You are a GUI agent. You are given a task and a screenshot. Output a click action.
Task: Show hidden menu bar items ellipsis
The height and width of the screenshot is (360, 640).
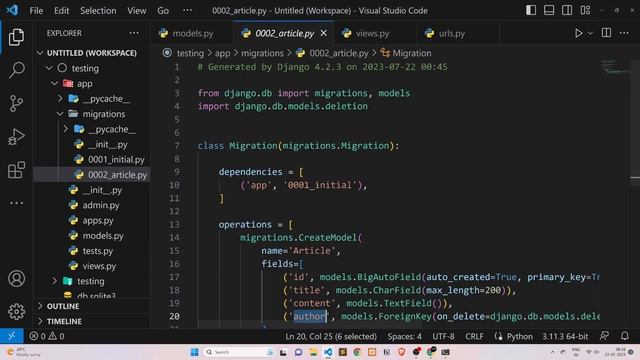click(187, 11)
